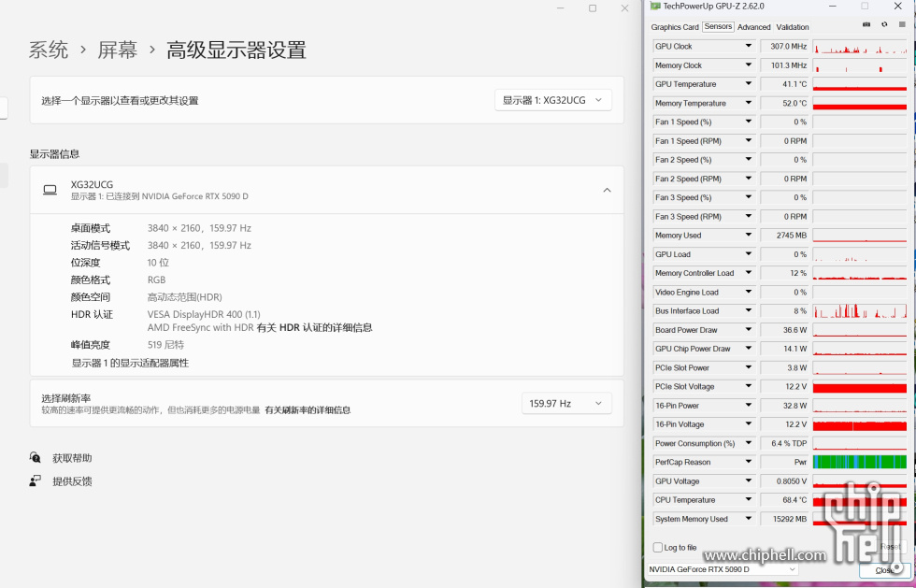This screenshot has height=588, width=916.
Task: Maximize the settings window
Action: tap(593, 8)
